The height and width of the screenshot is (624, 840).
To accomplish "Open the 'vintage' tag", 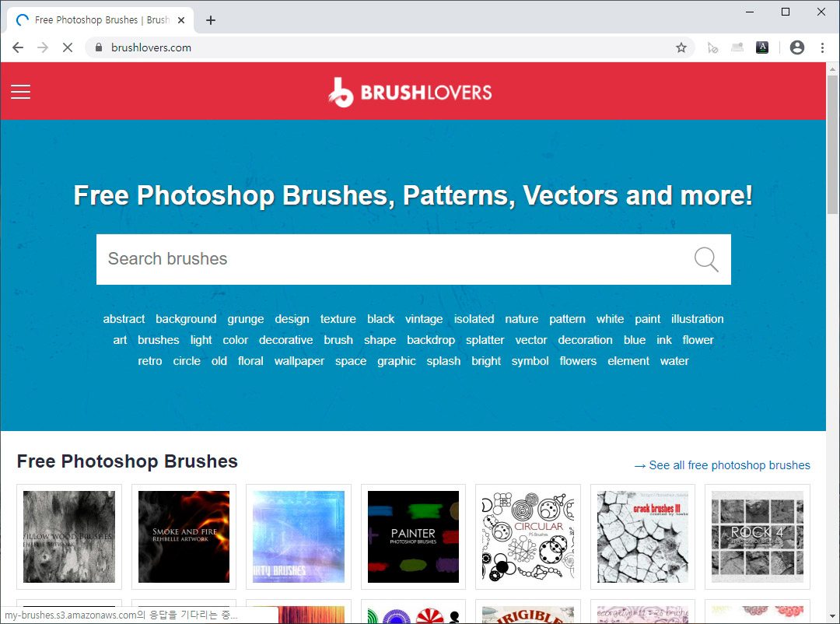I will pyautogui.click(x=424, y=319).
